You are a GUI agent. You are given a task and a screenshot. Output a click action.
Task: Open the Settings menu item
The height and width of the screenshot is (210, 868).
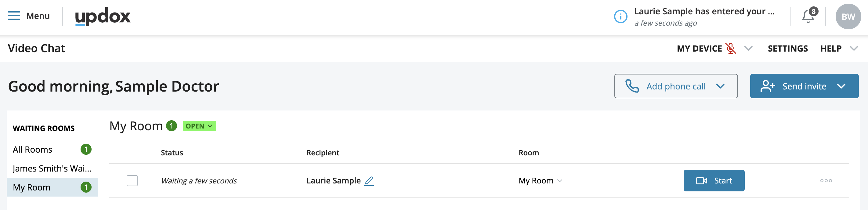(787, 49)
